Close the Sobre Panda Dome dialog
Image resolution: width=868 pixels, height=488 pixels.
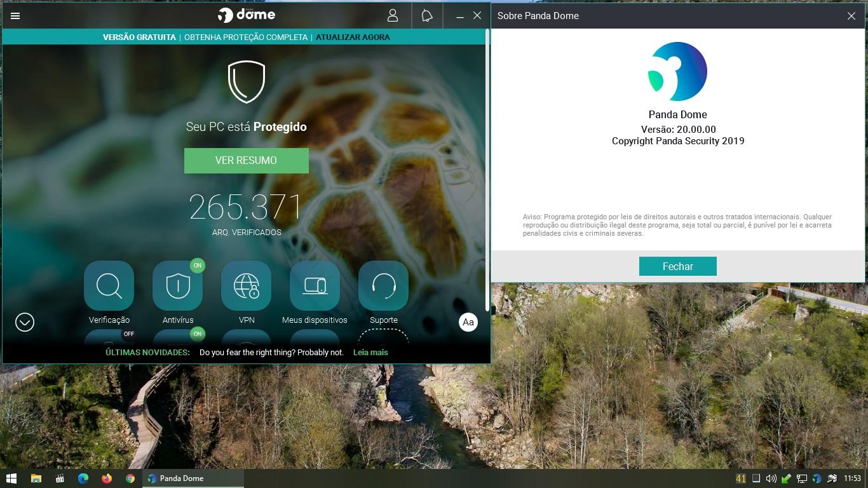(851, 16)
